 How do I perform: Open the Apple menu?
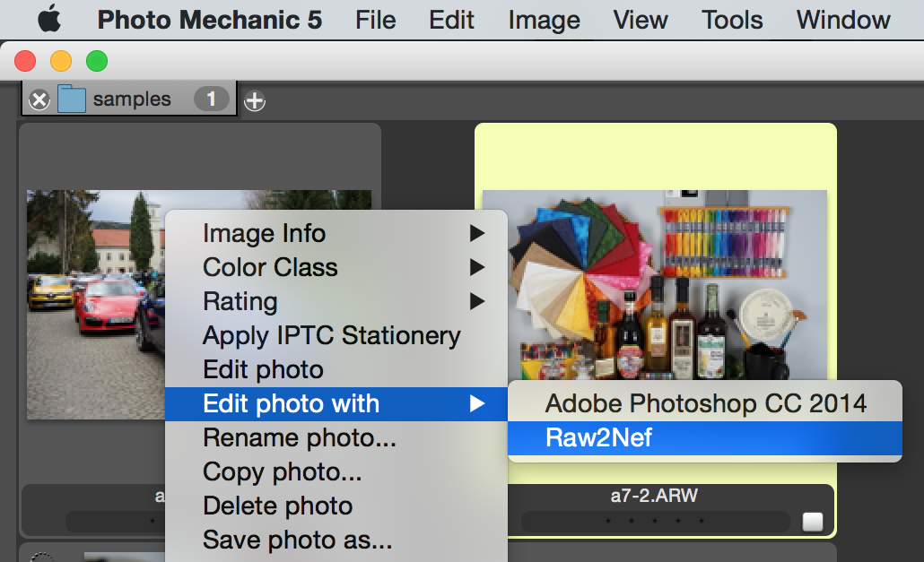point(49,19)
